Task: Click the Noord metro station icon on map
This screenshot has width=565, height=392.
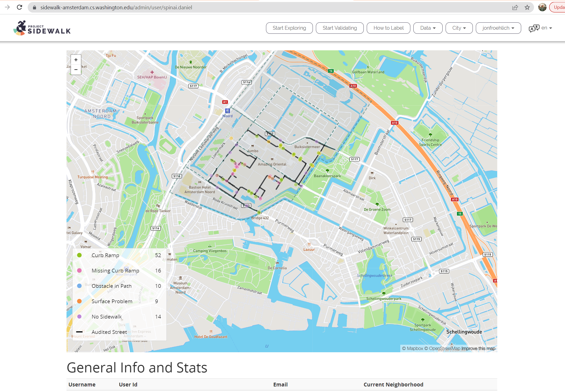Action: tap(227, 111)
